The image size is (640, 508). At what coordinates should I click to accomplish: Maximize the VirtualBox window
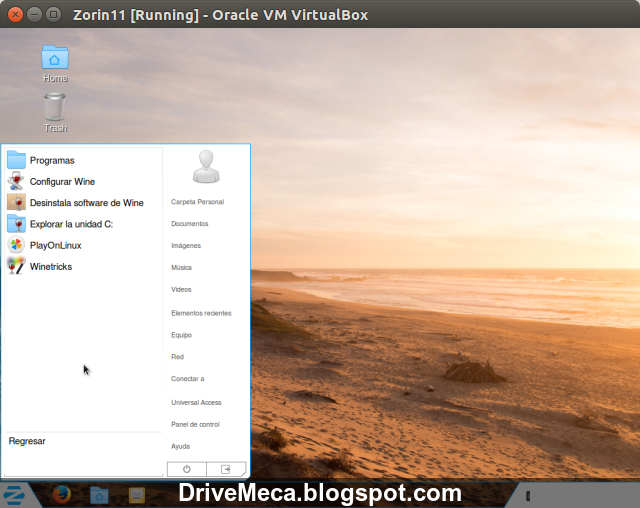[x=53, y=15]
